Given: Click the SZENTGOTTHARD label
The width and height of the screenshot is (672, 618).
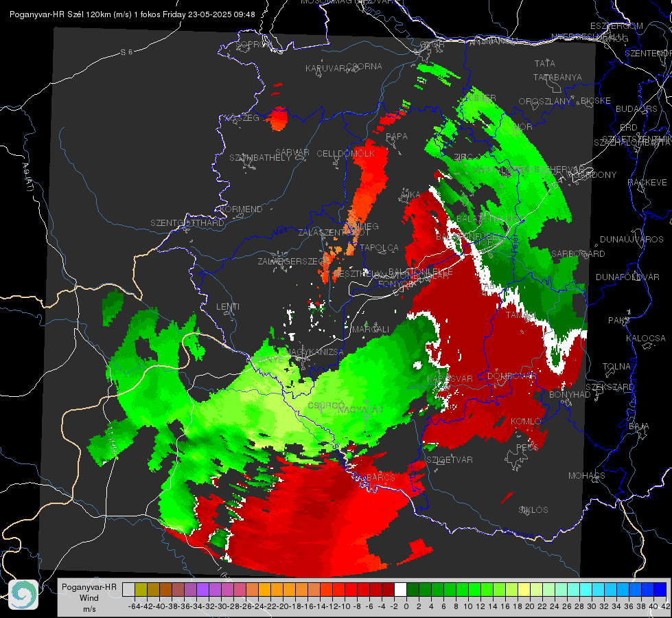Looking at the screenshot, I should click(187, 223).
